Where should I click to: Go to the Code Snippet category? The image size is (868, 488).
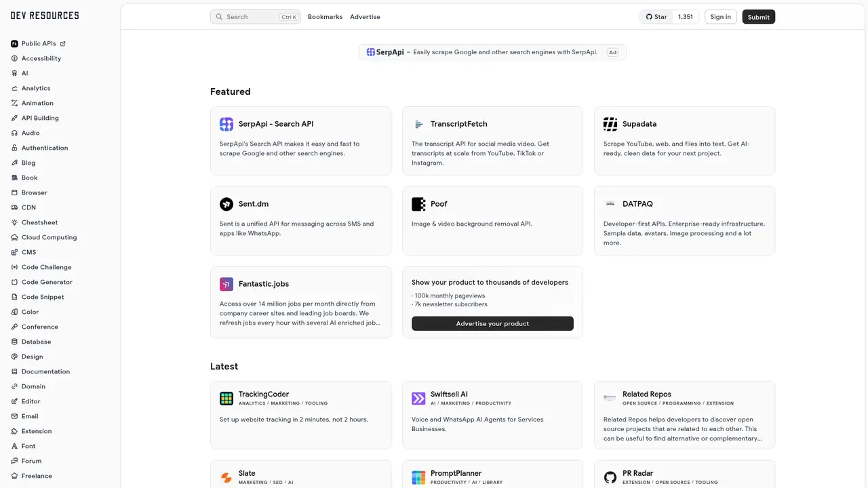38,297
